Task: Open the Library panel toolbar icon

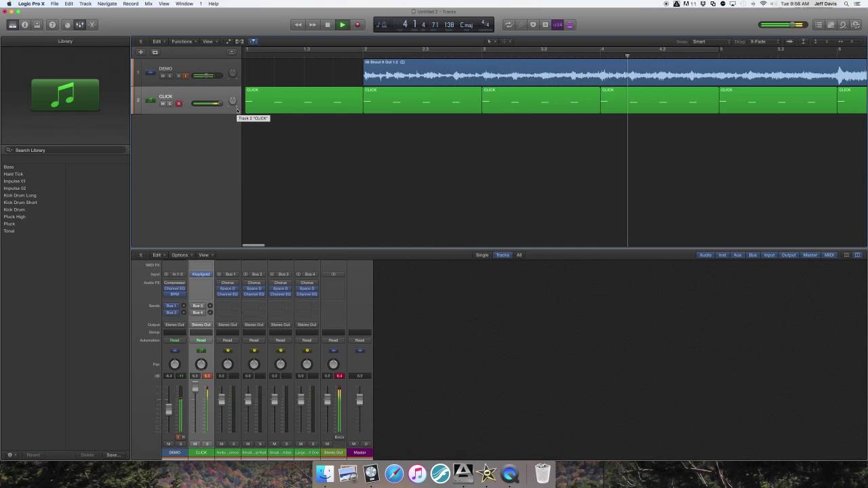Action: point(12,25)
